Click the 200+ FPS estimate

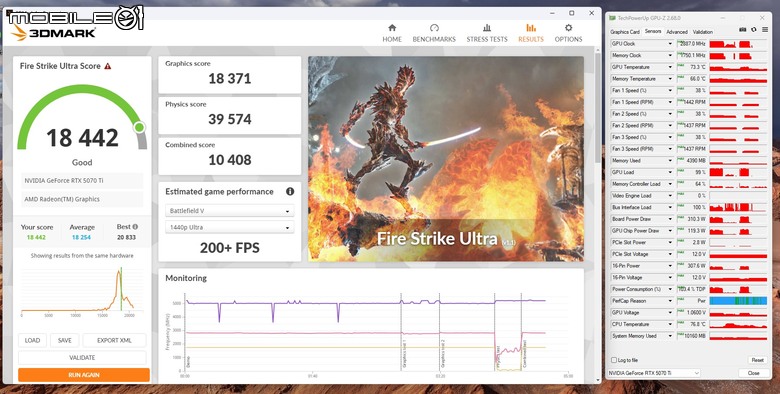[229, 248]
